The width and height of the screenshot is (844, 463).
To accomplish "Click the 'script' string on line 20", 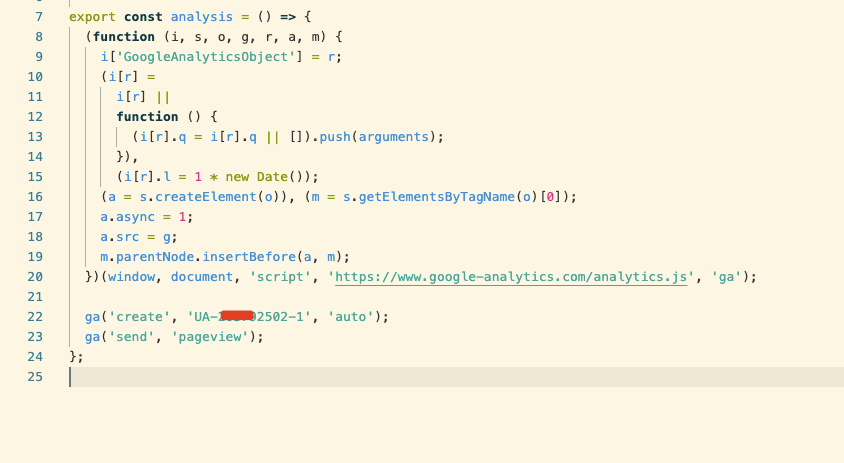I will (280, 277).
